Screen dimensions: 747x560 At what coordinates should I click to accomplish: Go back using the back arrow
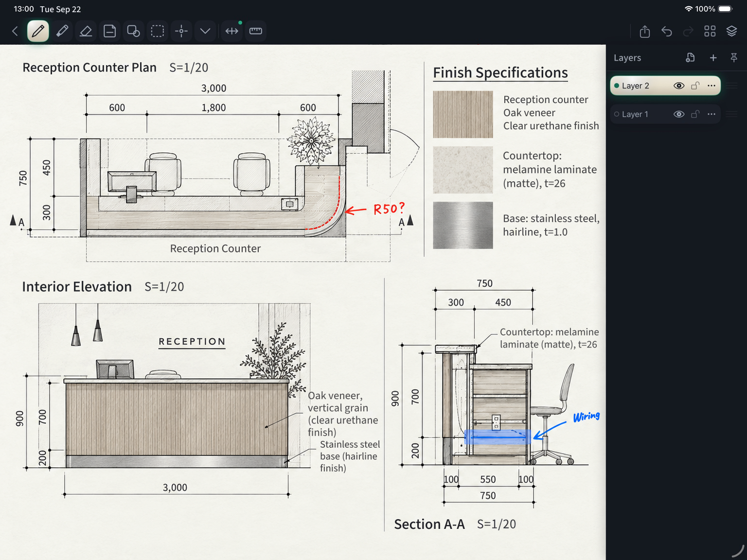(x=15, y=31)
